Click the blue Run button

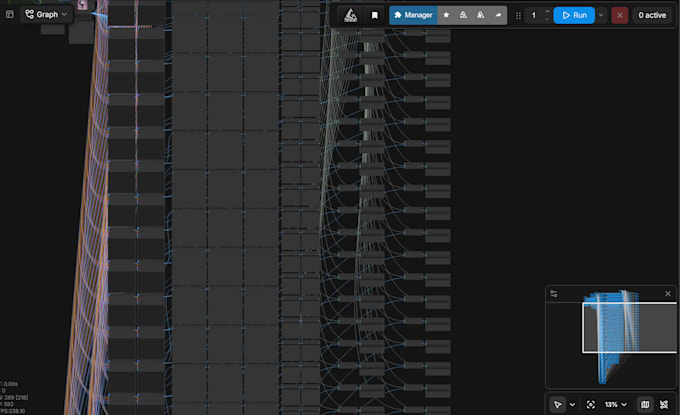pyautogui.click(x=574, y=15)
